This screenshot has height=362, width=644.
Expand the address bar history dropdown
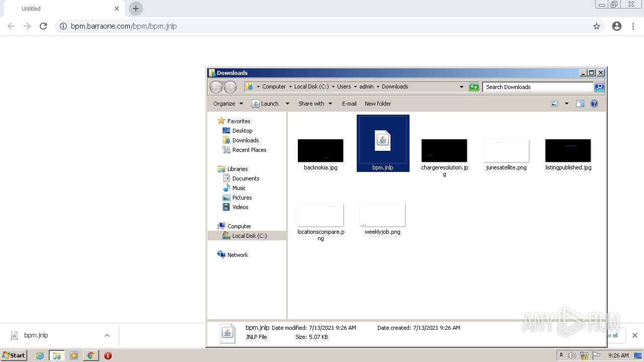click(x=461, y=87)
